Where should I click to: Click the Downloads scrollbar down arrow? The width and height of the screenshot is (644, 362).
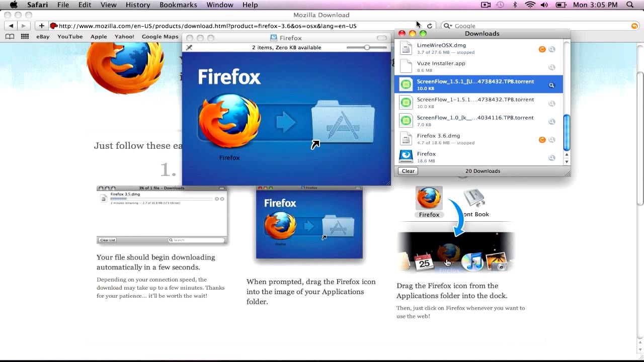point(567,161)
